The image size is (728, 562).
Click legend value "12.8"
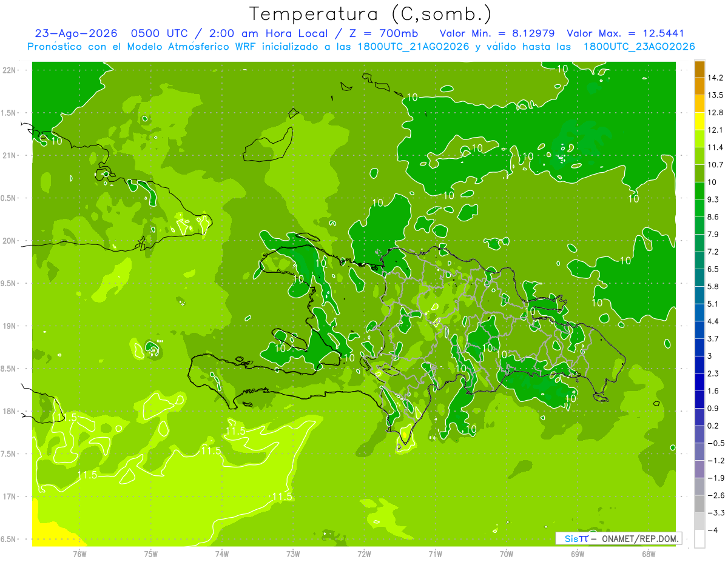pyautogui.click(x=715, y=113)
